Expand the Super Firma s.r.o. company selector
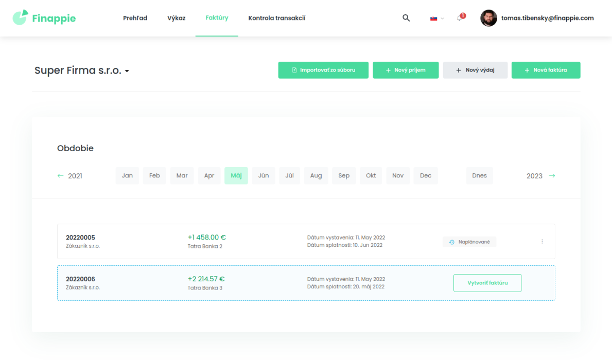 [x=81, y=70]
